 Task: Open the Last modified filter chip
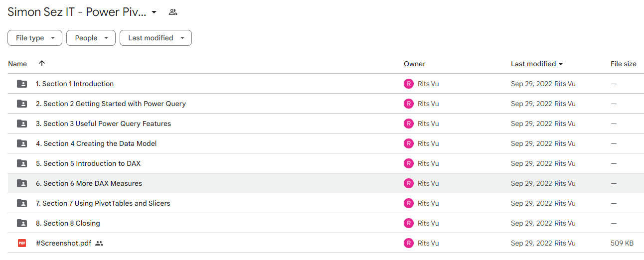[156, 38]
